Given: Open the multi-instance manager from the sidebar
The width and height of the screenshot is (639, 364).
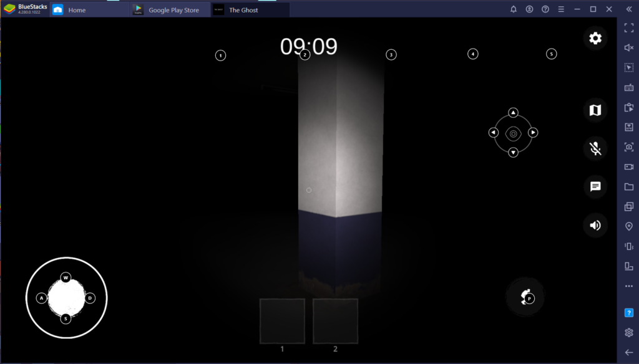Looking at the screenshot, I should click(629, 207).
